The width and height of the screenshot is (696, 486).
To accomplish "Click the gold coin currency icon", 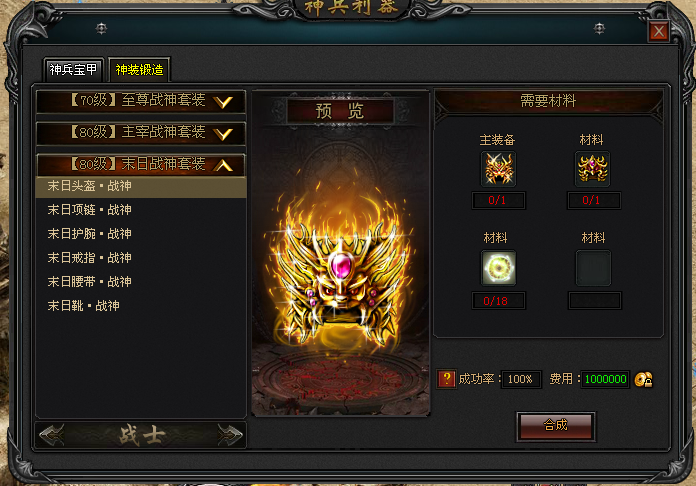I will point(643,379).
